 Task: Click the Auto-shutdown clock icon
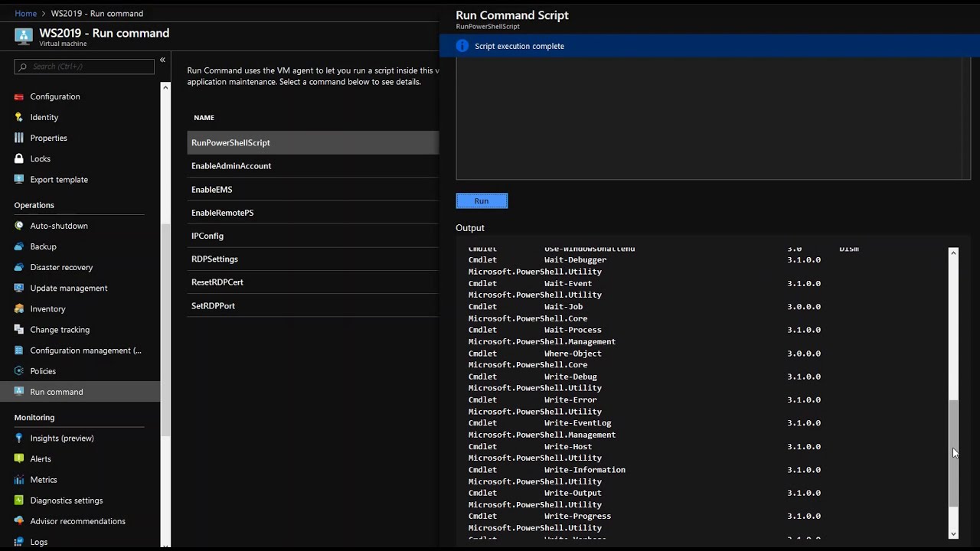click(x=19, y=226)
